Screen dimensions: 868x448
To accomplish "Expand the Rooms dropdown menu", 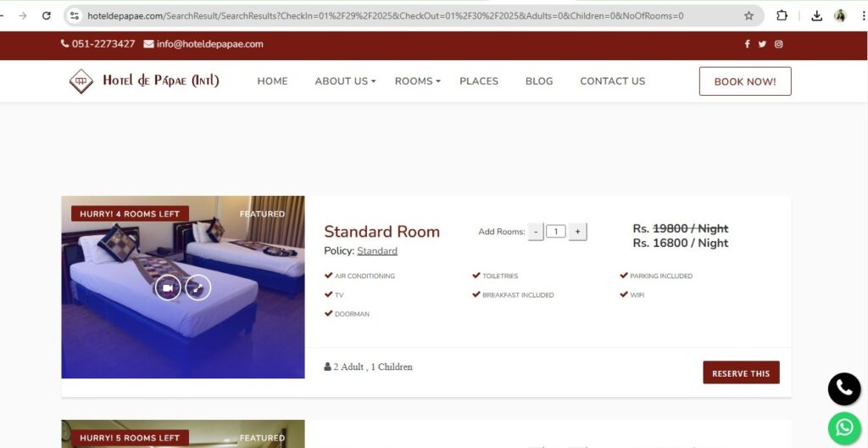I will point(417,81).
